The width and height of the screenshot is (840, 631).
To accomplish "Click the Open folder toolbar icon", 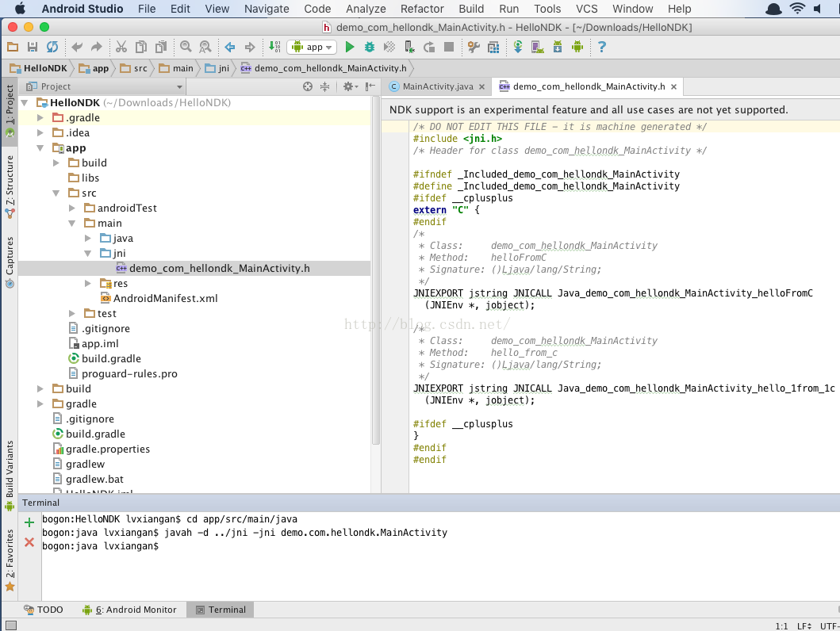I will tap(13, 47).
